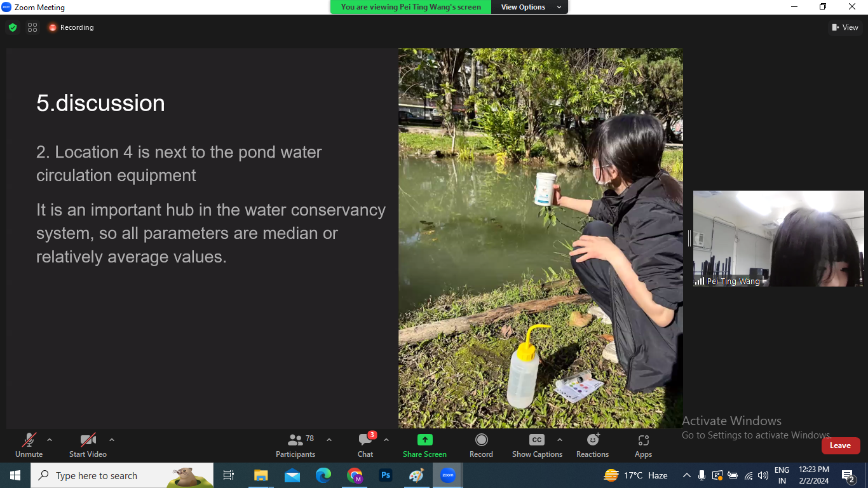Click the Zoom Meeting title bar icon
The width and height of the screenshot is (868, 488).
[6, 7]
